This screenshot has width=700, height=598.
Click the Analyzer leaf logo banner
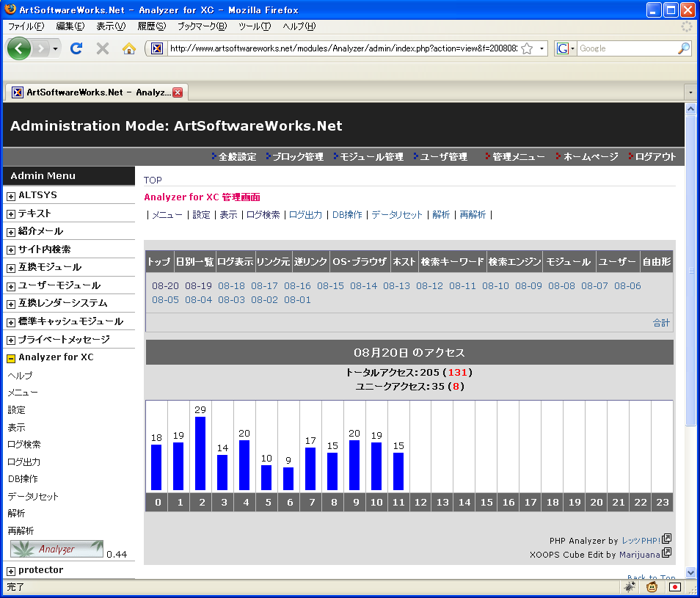(x=56, y=549)
